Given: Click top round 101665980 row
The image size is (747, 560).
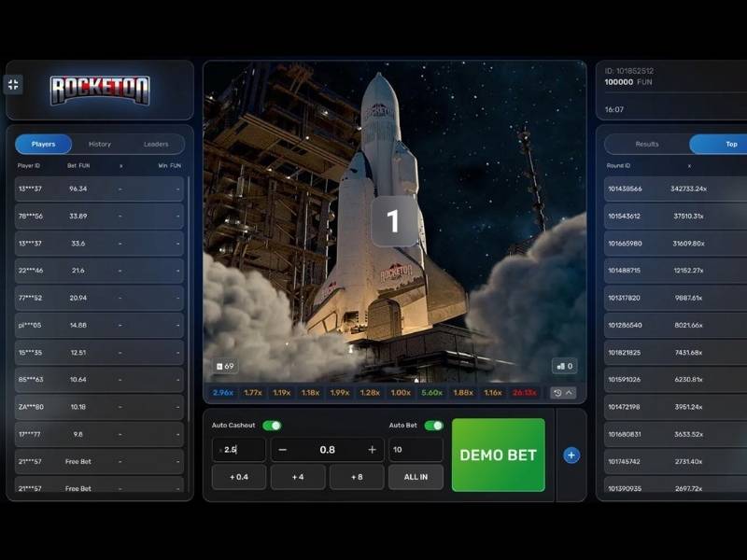Looking at the screenshot, I should click(x=675, y=244).
